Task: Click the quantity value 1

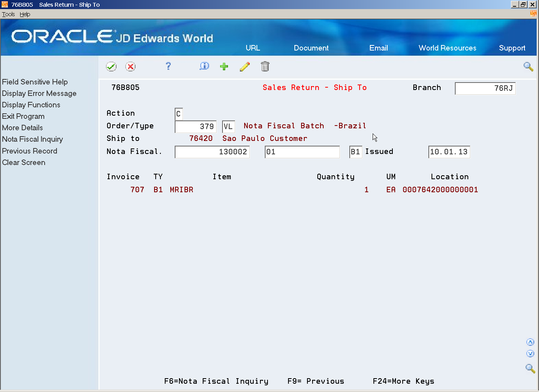Action: tap(367, 190)
